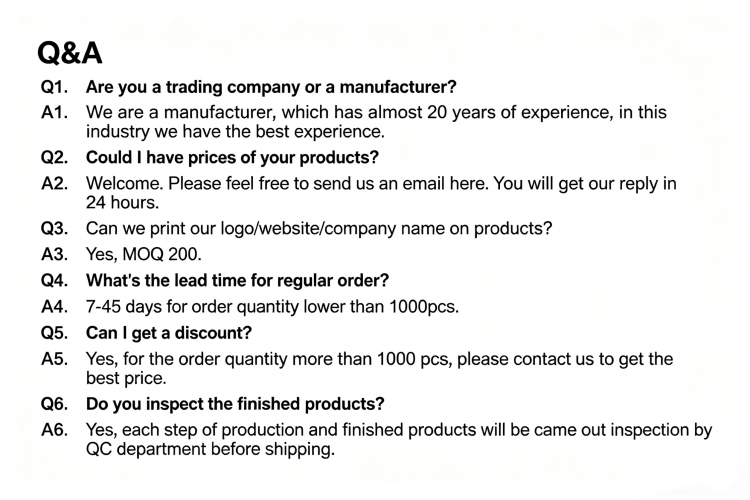Click the Q1. label
The height and width of the screenshot is (500, 750).
[x=54, y=87]
